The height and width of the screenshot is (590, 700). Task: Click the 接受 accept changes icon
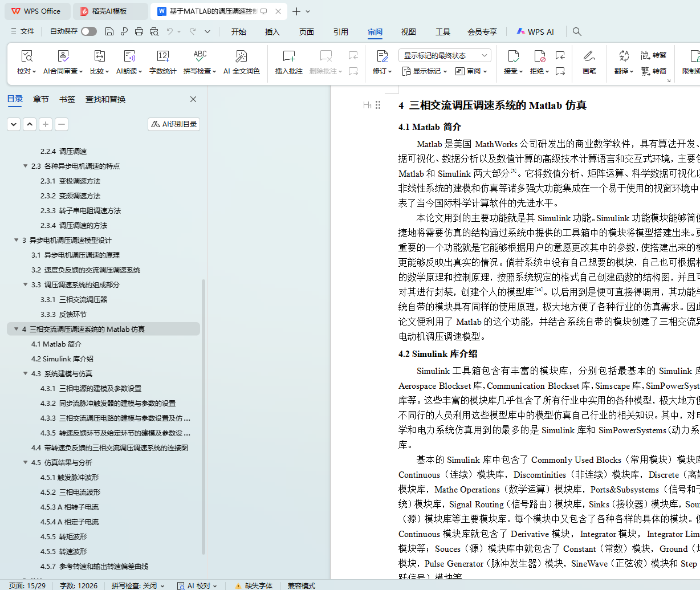click(x=512, y=56)
